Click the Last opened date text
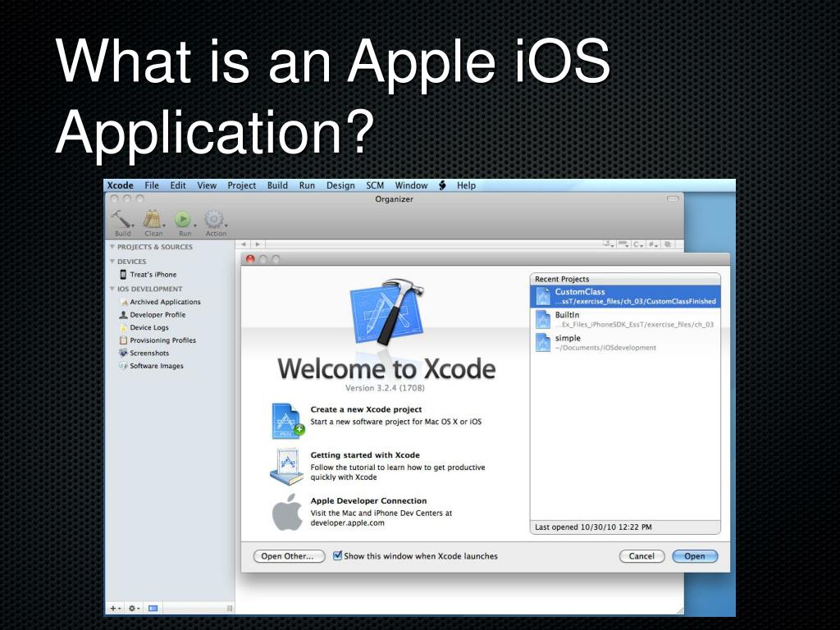 [x=594, y=527]
